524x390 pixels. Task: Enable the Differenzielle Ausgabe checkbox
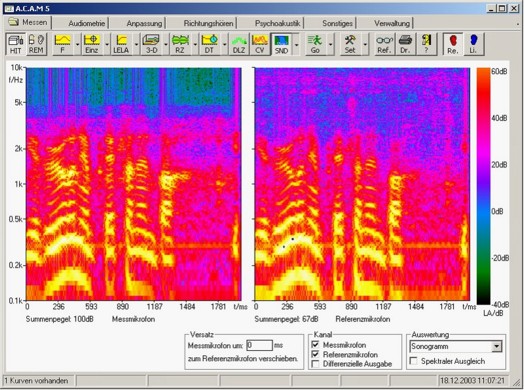pos(315,364)
